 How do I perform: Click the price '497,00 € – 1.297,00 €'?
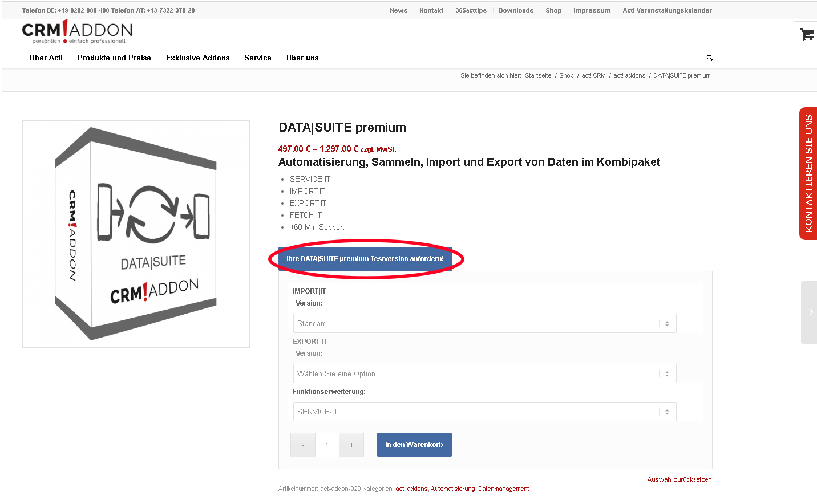click(x=318, y=149)
